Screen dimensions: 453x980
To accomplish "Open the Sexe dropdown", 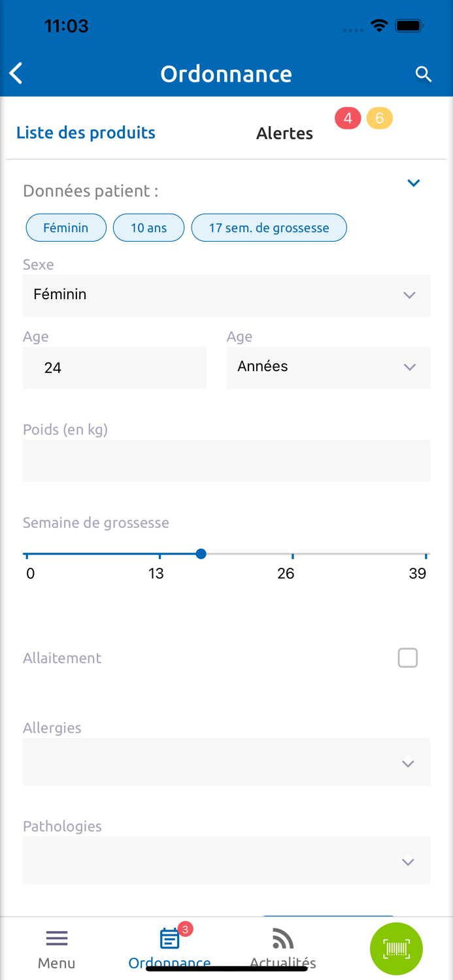I will 226,295.
